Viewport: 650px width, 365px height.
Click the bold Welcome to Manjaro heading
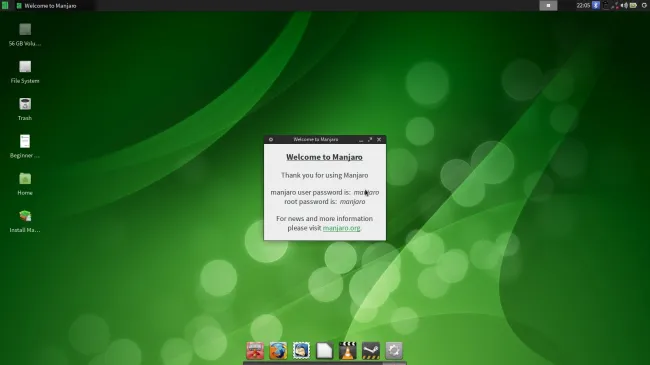[324, 157]
